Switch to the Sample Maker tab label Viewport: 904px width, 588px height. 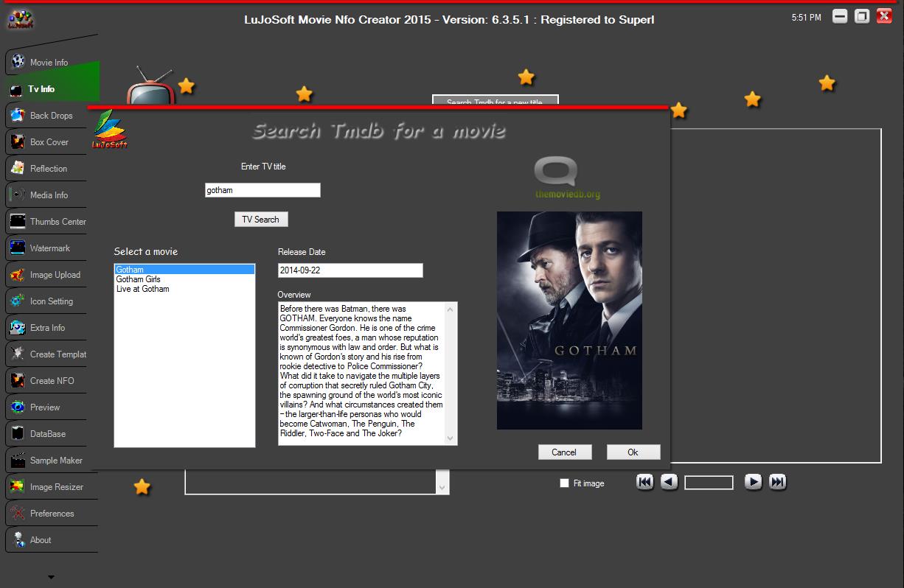(56, 461)
